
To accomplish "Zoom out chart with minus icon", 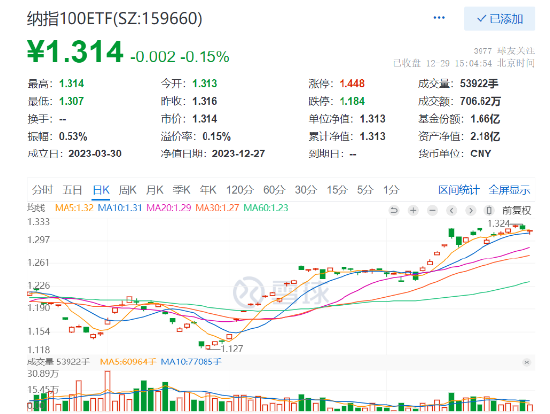I will coord(432,211).
